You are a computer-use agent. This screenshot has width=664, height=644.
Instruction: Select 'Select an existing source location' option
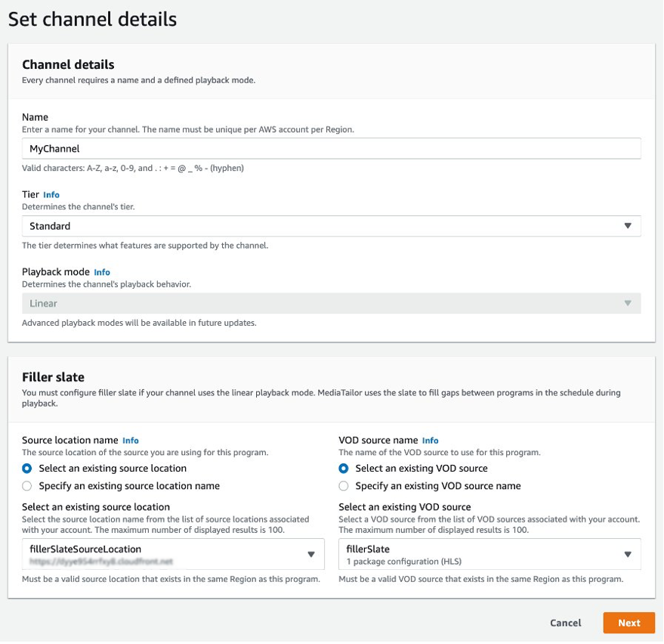(x=25, y=469)
